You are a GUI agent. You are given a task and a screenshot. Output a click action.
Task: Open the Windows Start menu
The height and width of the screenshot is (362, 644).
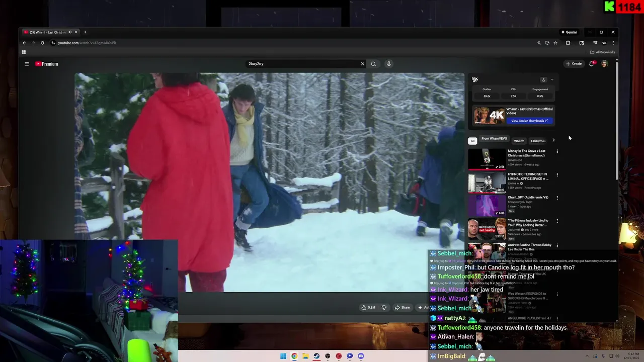[283, 356]
